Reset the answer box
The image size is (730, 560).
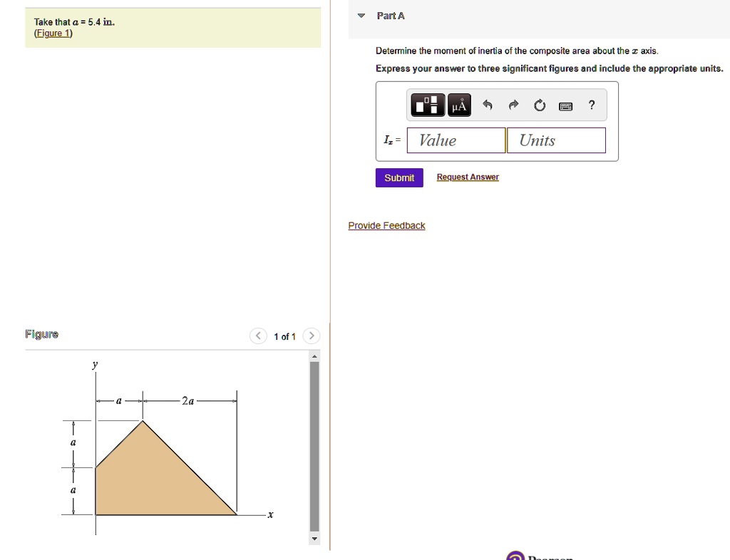click(x=540, y=105)
